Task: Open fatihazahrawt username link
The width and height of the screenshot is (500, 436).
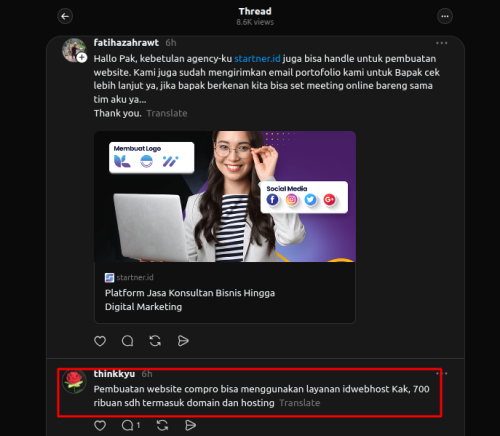Action: pyautogui.click(x=126, y=43)
